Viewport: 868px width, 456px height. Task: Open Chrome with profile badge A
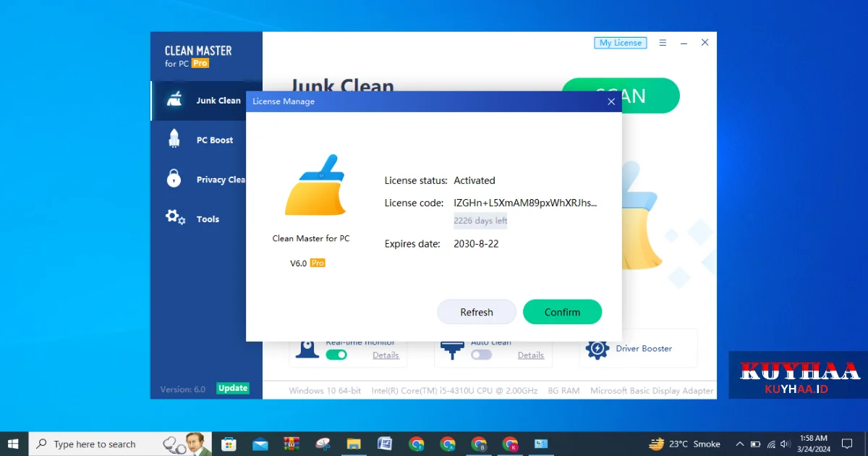tap(448, 444)
